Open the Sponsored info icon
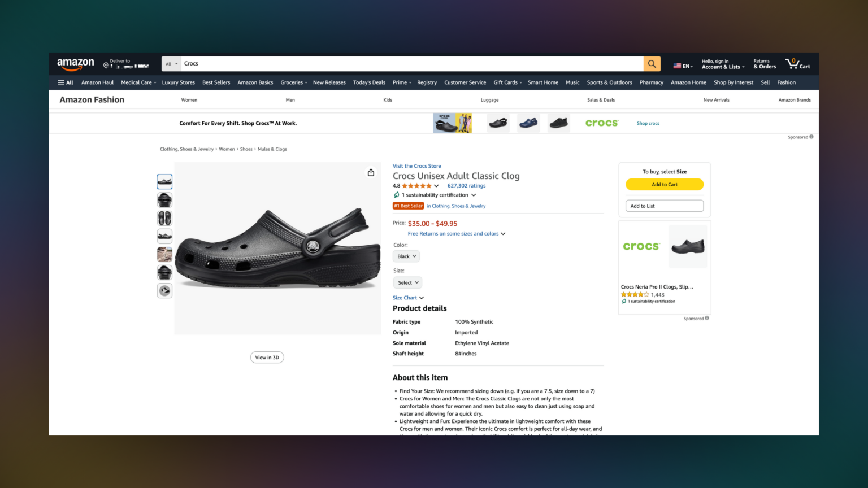 pos(811,137)
